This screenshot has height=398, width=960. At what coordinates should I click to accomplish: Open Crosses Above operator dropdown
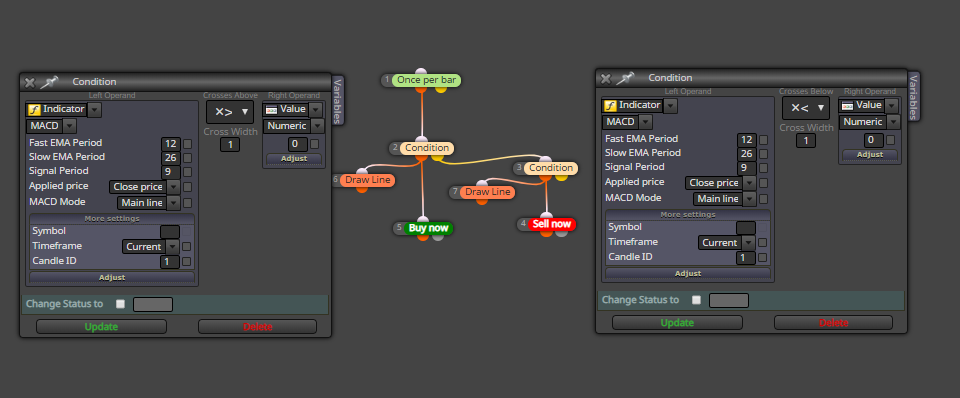(x=230, y=112)
